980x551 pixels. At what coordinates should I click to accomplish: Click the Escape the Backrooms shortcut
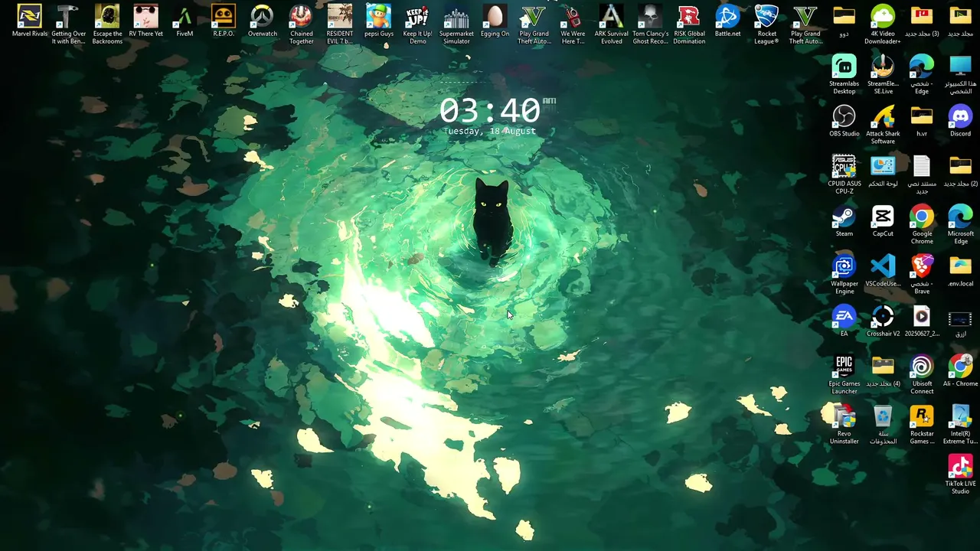107,24
